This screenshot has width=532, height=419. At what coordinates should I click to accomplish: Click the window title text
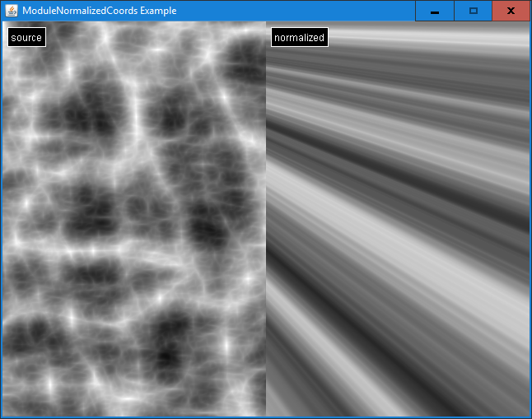tap(98, 11)
